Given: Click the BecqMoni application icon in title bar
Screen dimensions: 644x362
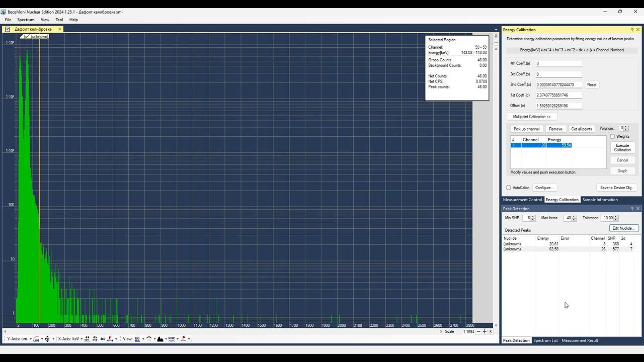Looking at the screenshot, I should 4,12.
